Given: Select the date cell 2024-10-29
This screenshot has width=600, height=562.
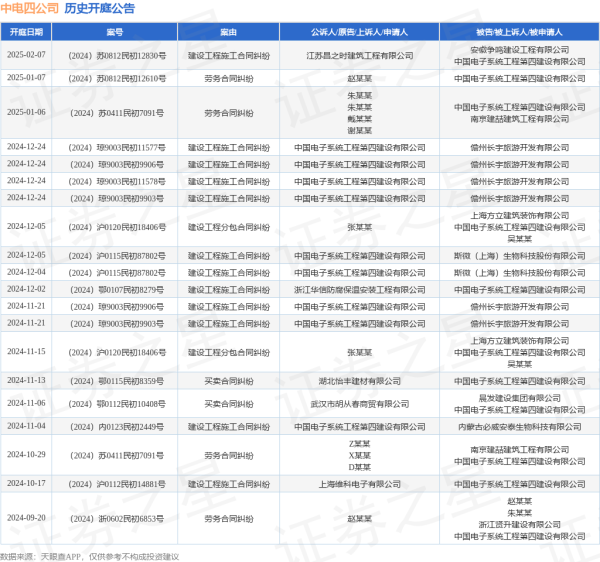Looking at the screenshot, I should tap(26, 455).
